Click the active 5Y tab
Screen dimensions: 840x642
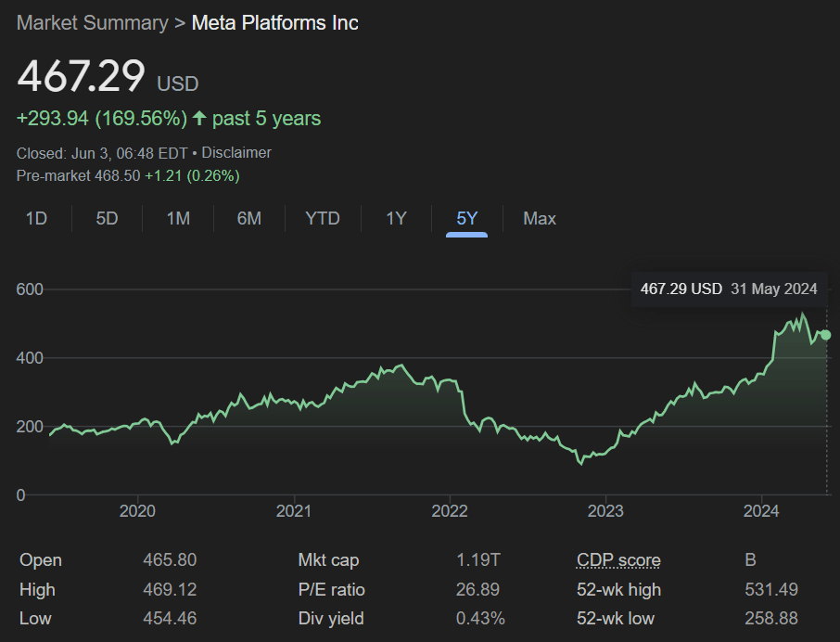click(x=466, y=219)
